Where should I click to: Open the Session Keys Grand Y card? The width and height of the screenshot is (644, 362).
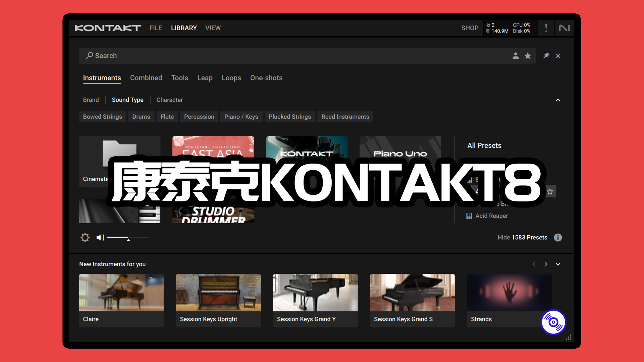pyautogui.click(x=315, y=300)
